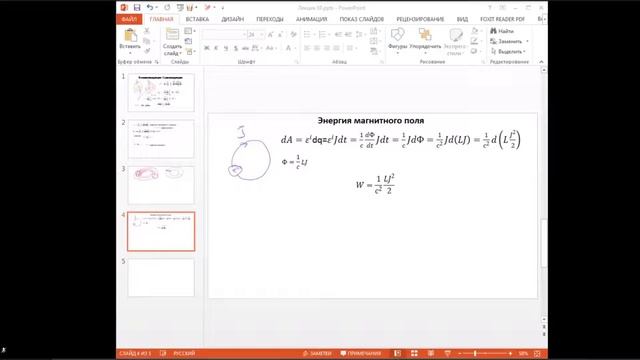Open the clipboard pane launcher
This screenshot has height=360, width=640.
tap(156, 62)
